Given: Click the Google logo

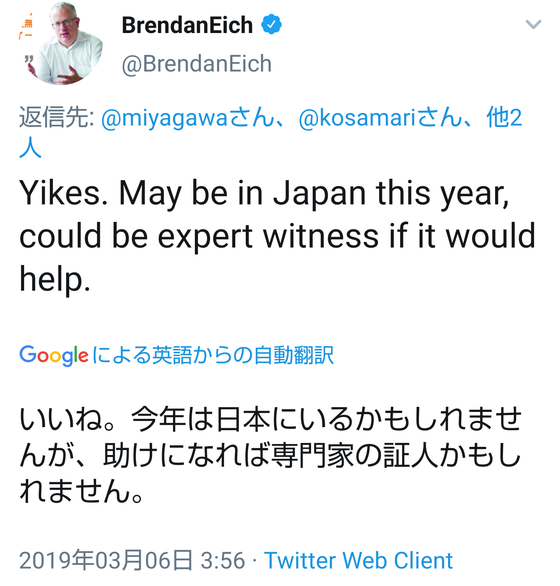Looking at the screenshot, I should click(54, 355).
